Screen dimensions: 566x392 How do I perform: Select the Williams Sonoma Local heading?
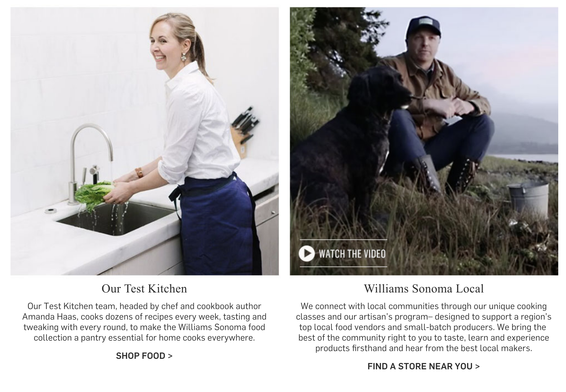point(424,289)
